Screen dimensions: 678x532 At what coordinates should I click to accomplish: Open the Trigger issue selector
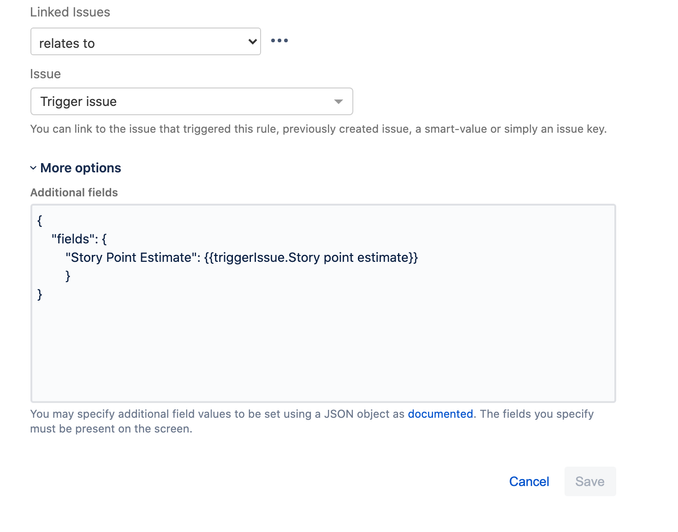(192, 101)
